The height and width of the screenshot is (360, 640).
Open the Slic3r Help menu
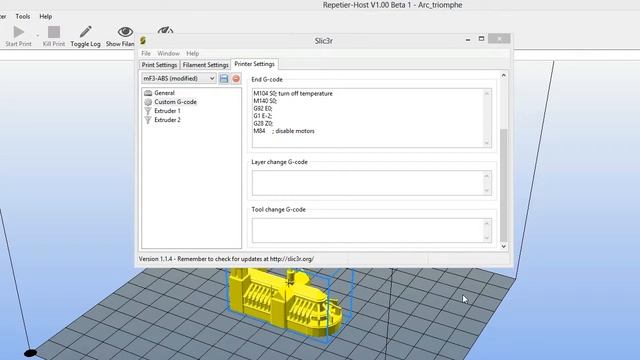(192, 53)
